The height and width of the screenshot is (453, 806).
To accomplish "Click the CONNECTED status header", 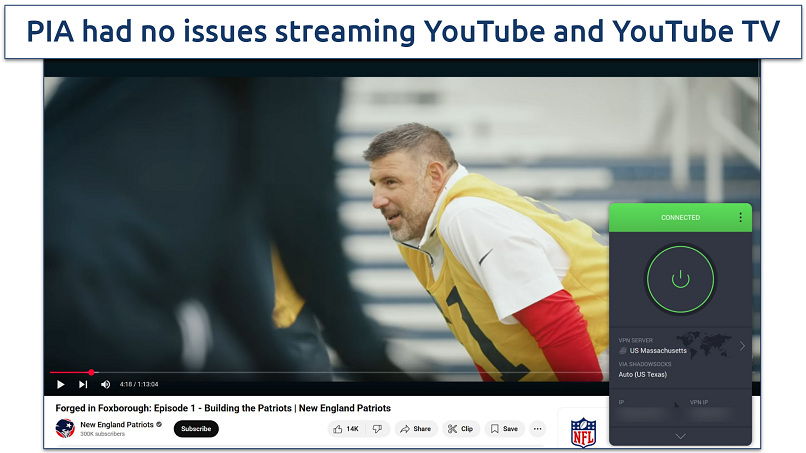I will coord(680,218).
